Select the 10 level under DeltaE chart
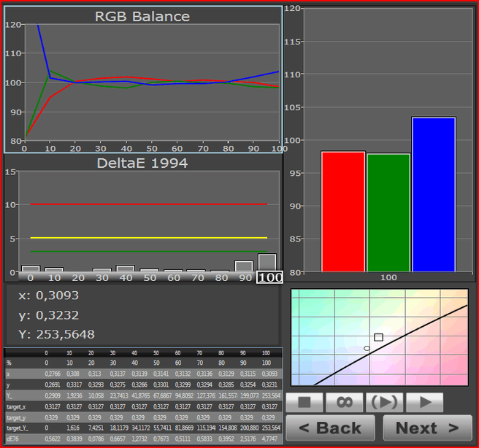The image size is (479, 448). (54, 278)
